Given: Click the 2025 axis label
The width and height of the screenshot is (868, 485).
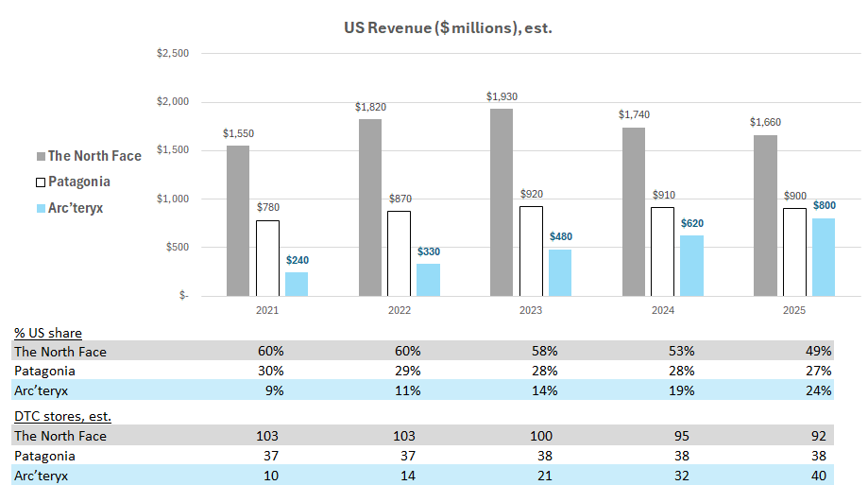Looking at the screenshot, I should click(794, 310).
